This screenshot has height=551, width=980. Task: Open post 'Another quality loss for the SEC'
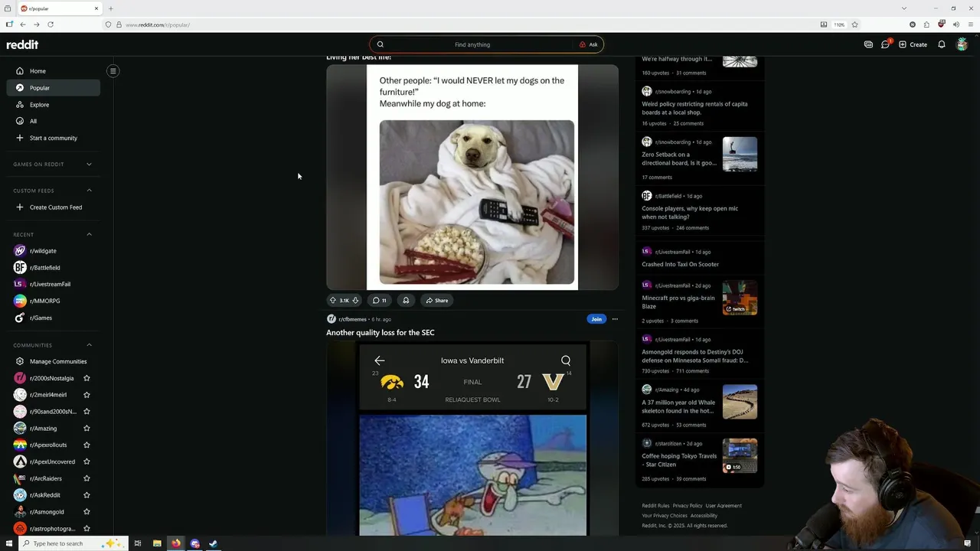pyautogui.click(x=381, y=333)
